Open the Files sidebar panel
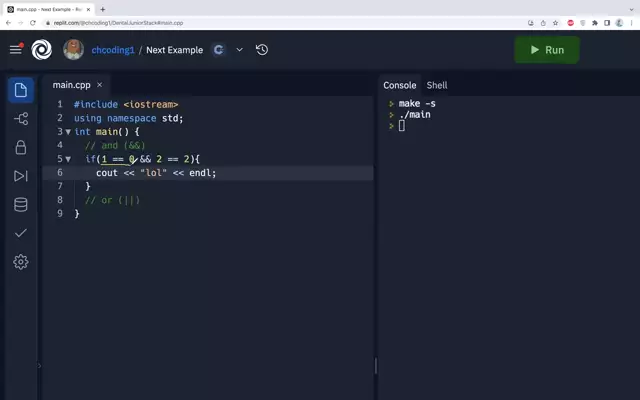Image resolution: width=640 pixels, height=400 pixels. [21, 90]
